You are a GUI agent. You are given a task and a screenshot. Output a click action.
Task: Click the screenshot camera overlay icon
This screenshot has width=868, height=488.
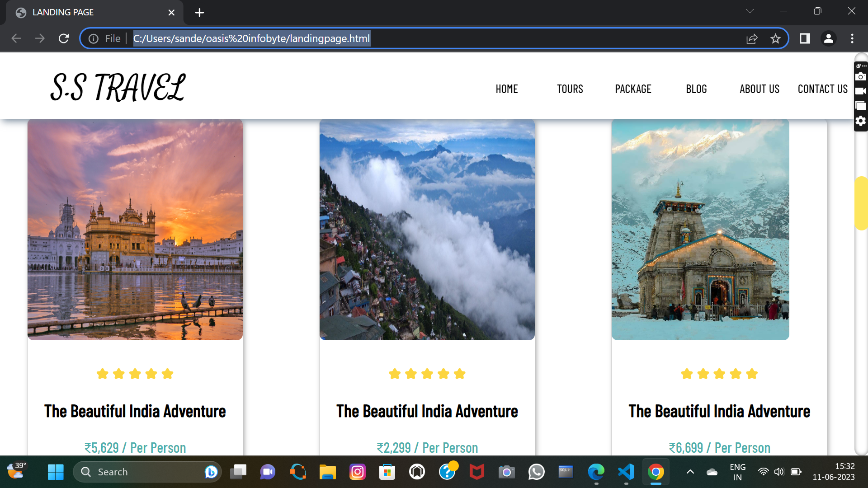[x=861, y=77]
